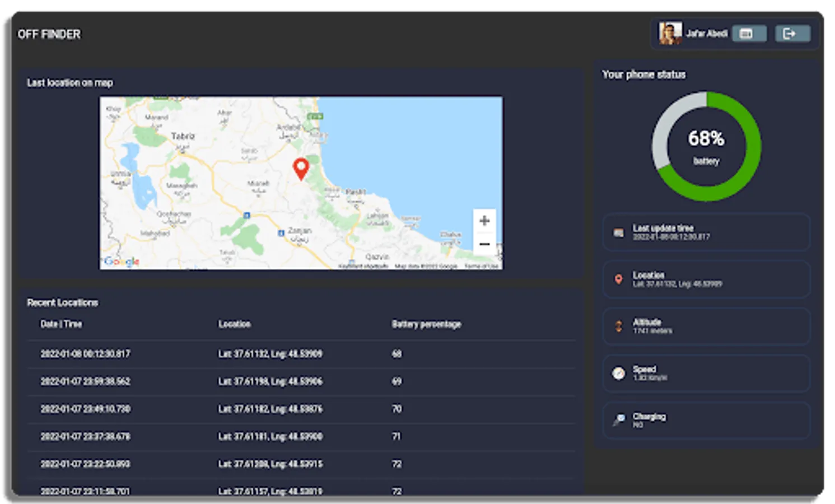Open the profile card icon button
835x504 pixels.
point(749,34)
